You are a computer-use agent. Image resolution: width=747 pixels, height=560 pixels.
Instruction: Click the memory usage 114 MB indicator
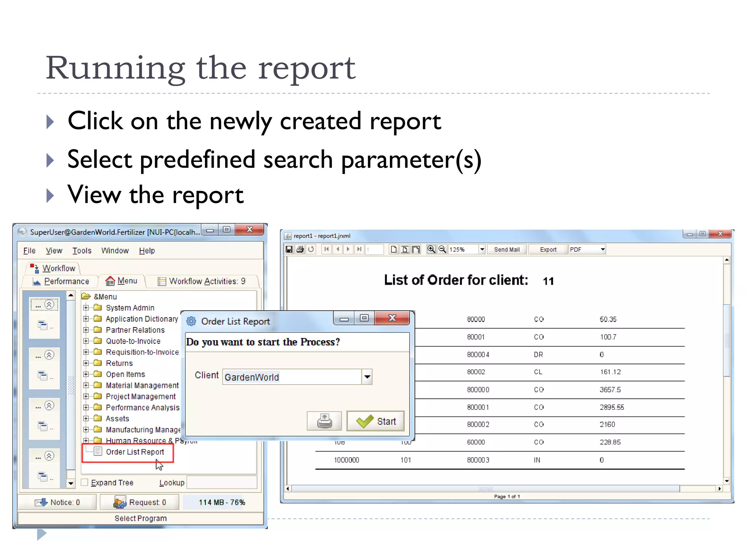(x=222, y=502)
